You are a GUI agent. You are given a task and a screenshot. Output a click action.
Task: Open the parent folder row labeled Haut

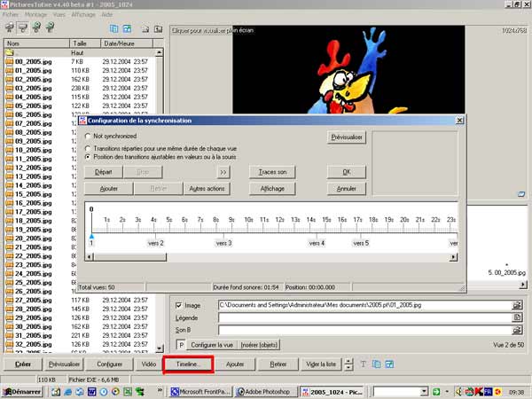[80, 53]
